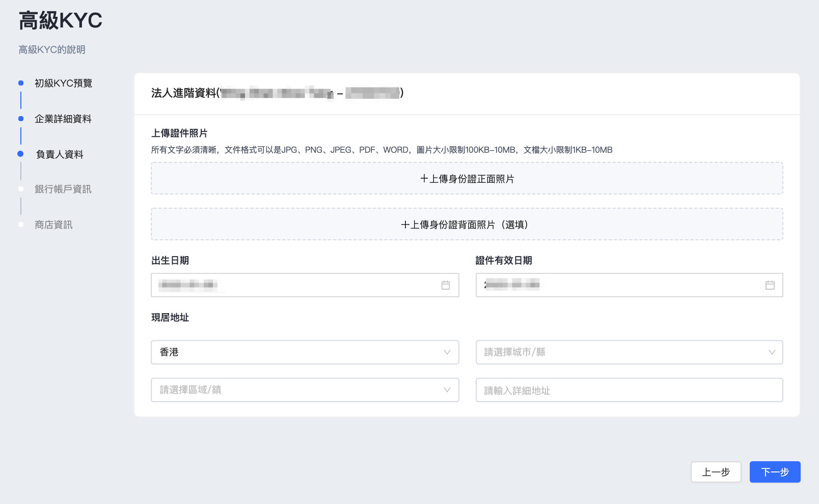
Task: Click the 高級KYC的說明 subtitle text
Action: pos(52,49)
